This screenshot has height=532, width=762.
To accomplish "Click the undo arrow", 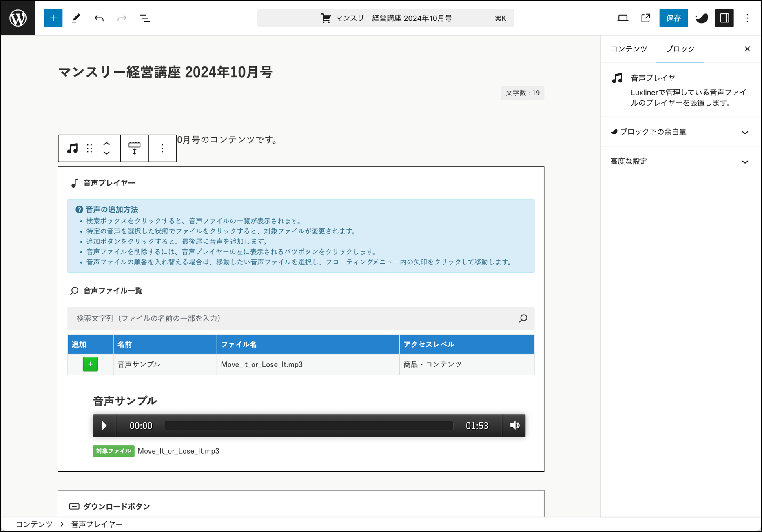I will tap(99, 18).
